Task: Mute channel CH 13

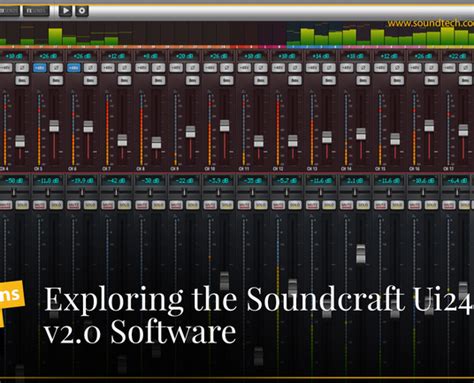Action: coord(312,205)
